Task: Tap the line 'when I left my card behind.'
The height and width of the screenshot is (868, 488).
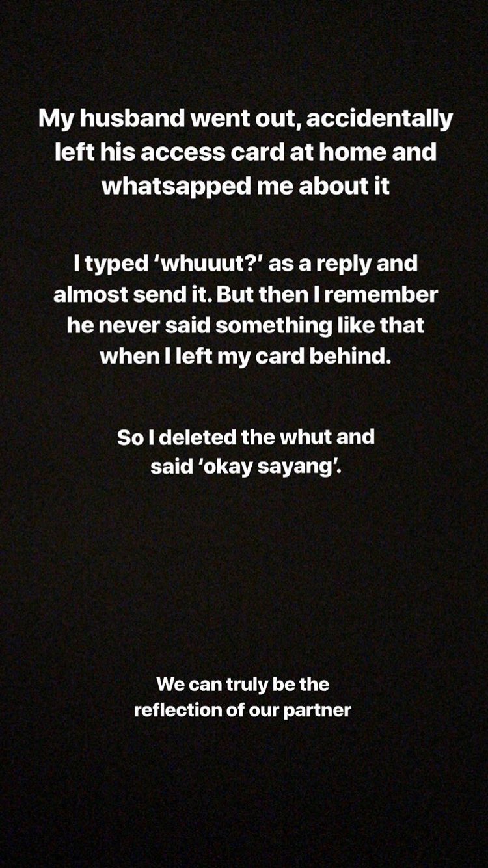Action: click(x=246, y=356)
